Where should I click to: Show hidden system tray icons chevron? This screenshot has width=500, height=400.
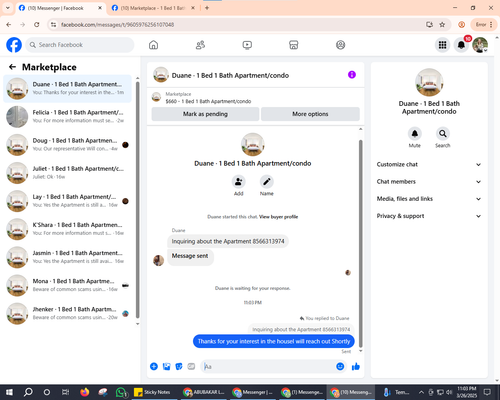(421, 392)
